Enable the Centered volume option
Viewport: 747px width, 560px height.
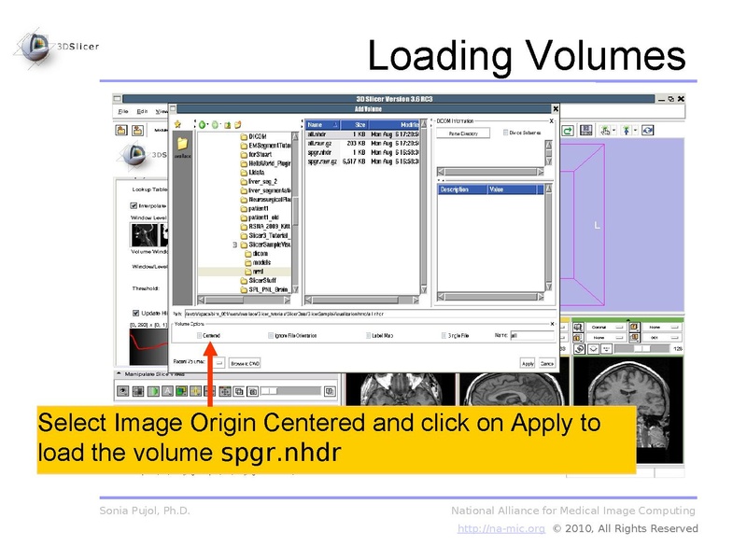198,335
